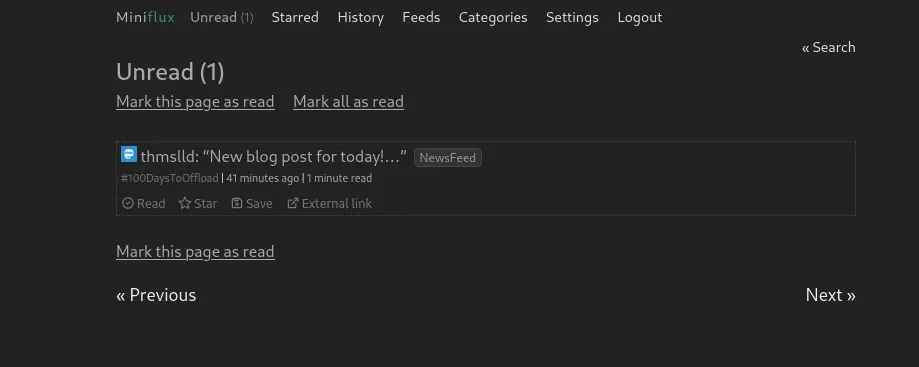Open the Miniflux logo home link
Image resolution: width=919 pixels, height=367 pixels.
coord(145,18)
